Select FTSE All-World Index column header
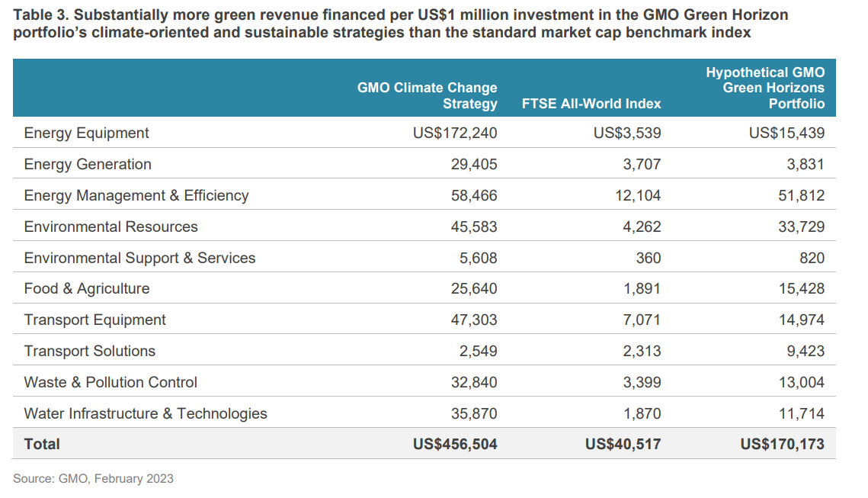868x498 pixels. click(591, 104)
